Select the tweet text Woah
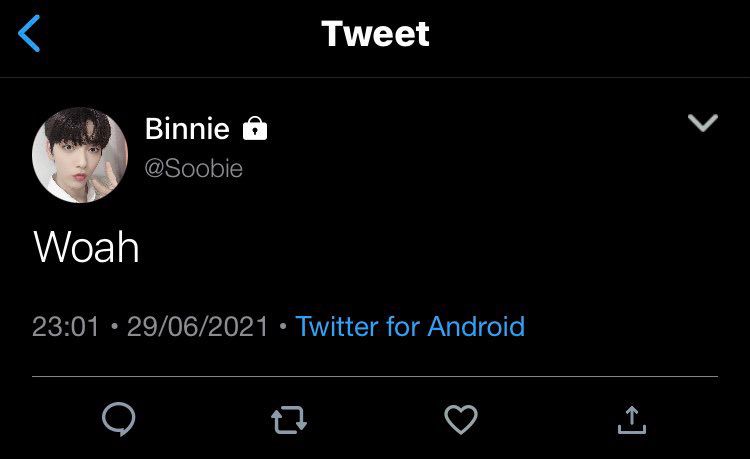This screenshot has width=750, height=459. point(86,247)
